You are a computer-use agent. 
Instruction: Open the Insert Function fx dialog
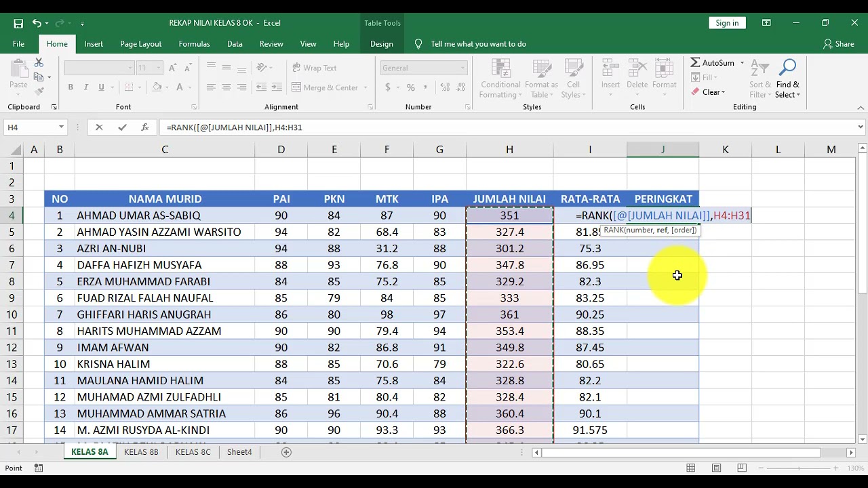pyautogui.click(x=144, y=127)
